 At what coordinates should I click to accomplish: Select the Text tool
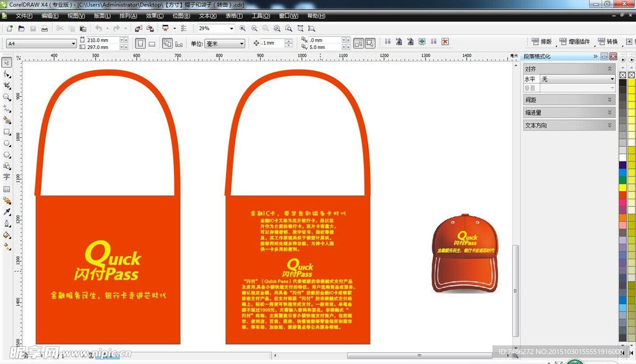pyautogui.click(x=7, y=177)
